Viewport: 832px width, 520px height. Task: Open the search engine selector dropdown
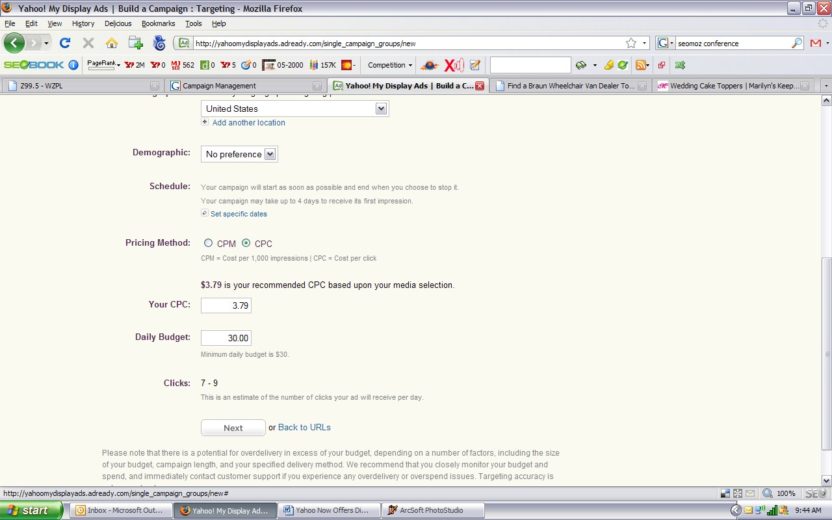click(x=665, y=43)
